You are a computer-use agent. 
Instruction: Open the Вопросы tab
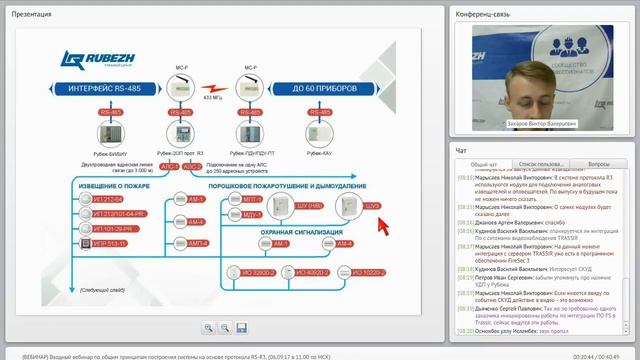[599, 164]
